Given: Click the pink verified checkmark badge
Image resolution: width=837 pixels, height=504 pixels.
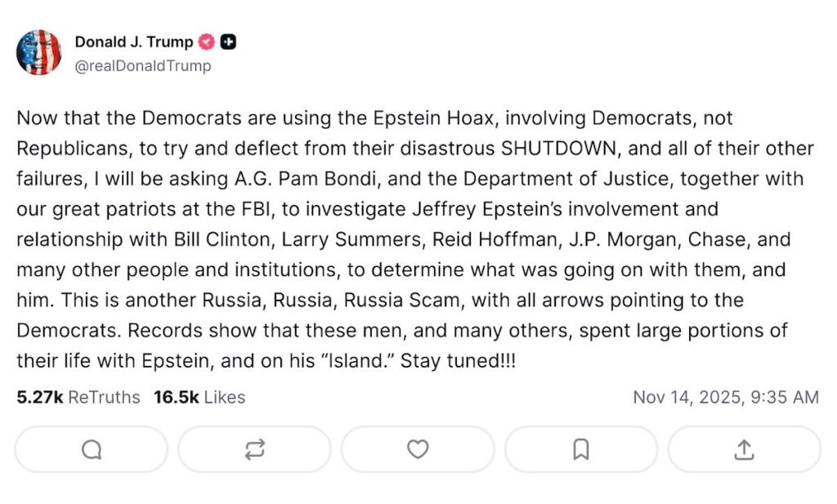Looking at the screenshot, I should (205, 41).
